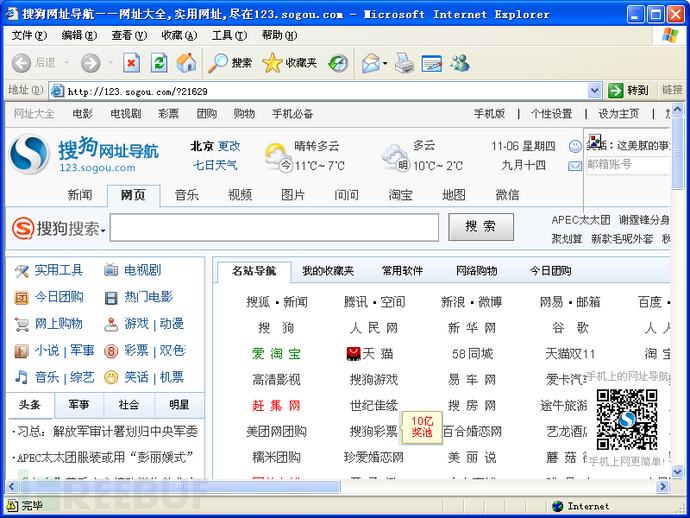690x518 pixels.
Task: Open the 工具 menu
Action: (x=229, y=35)
